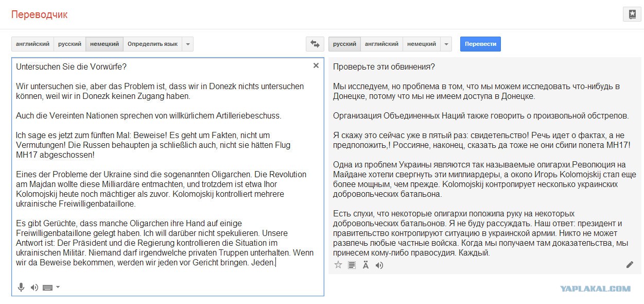Click the swap languages arrows icon

(x=315, y=44)
